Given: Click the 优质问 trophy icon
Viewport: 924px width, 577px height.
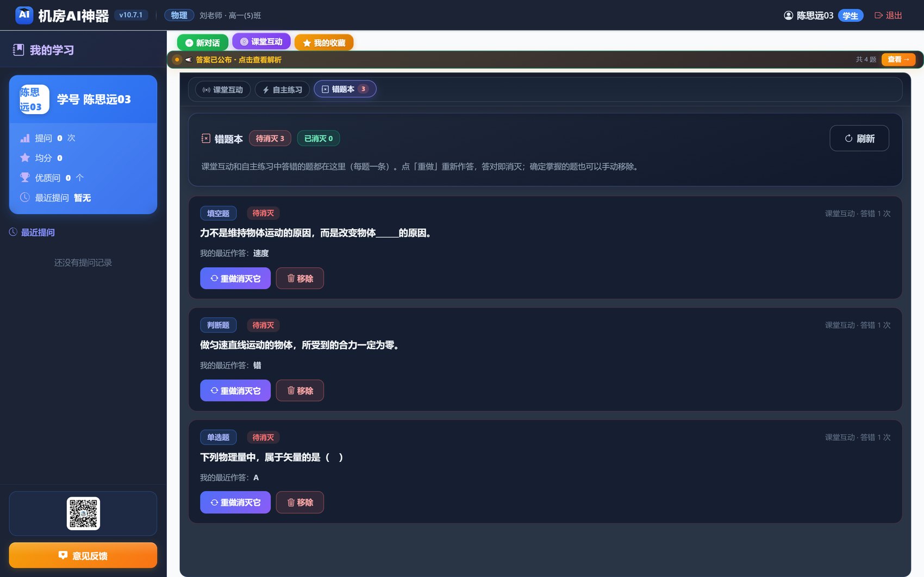Looking at the screenshot, I should [25, 178].
